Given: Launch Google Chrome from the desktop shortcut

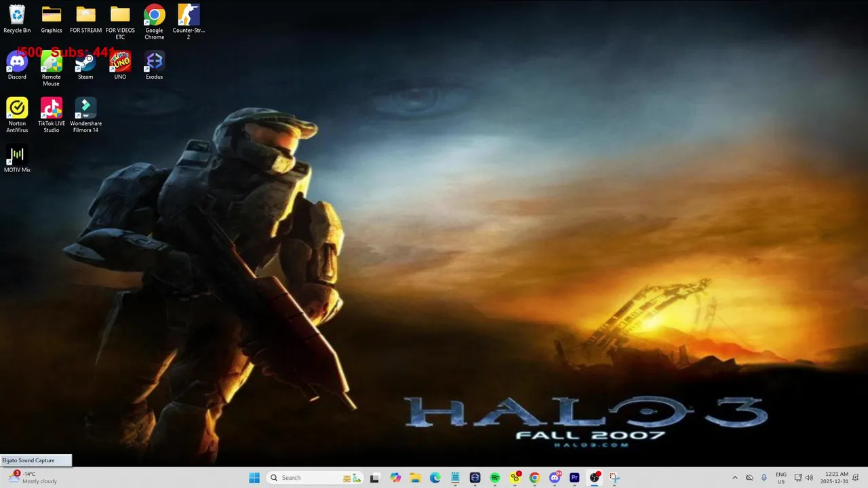Looking at the screenshot, I should click(x=154, y=22).
